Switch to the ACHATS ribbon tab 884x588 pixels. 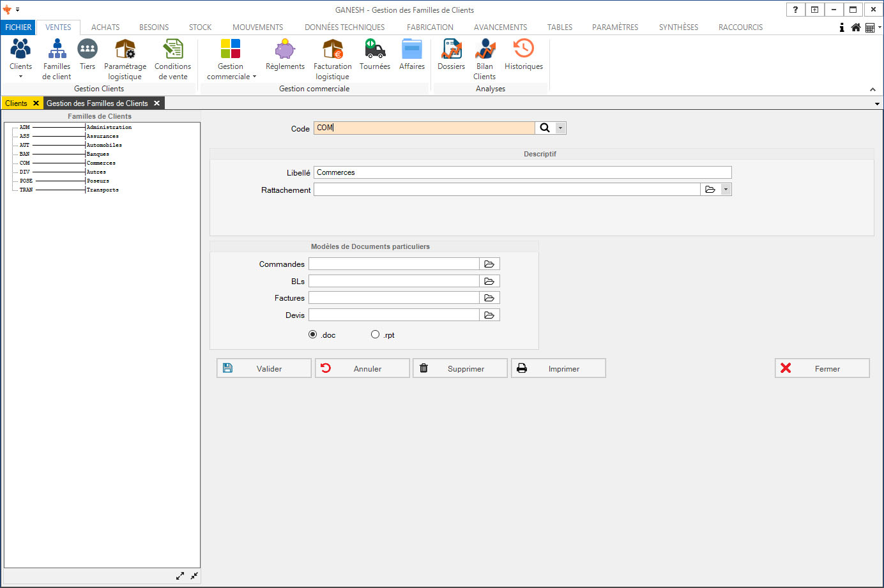tap(105, 27)
